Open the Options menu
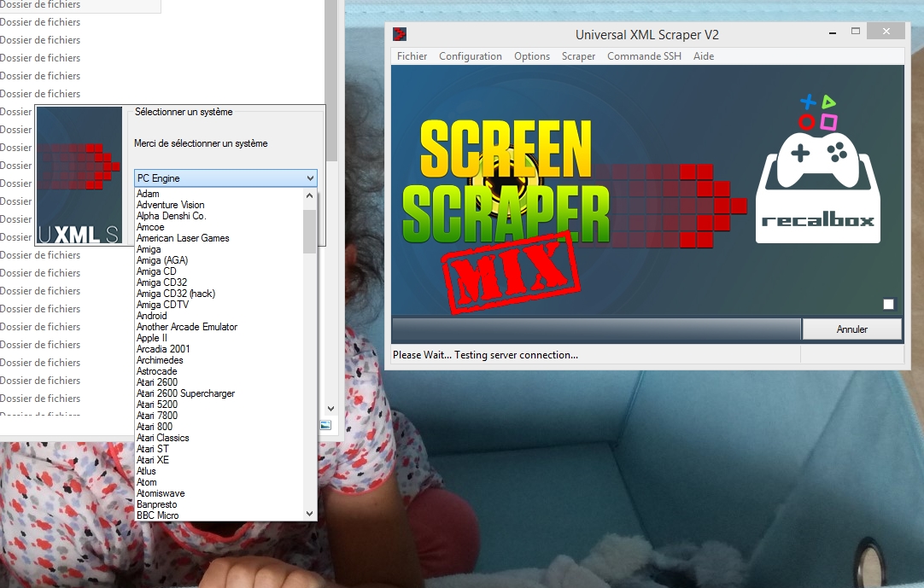The image size is (924, 588). tap(531, 56)
